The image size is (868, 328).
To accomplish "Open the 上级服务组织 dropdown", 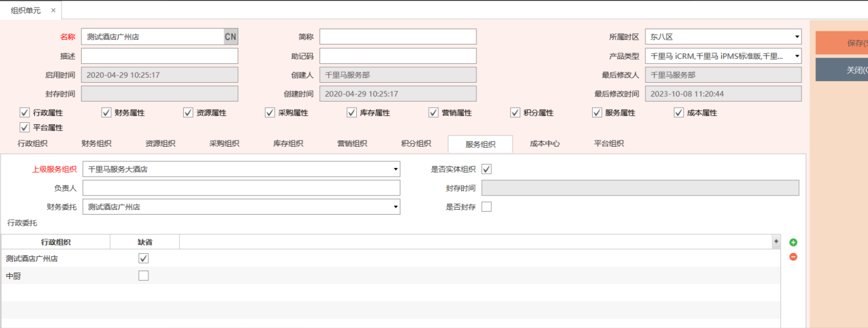I will (395, 169).
